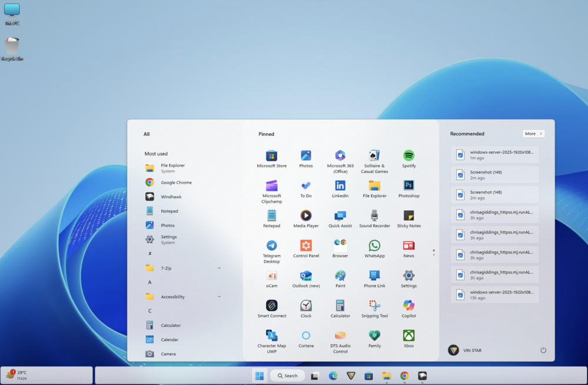588x385 pixels.
Task: Open Task View on the taskbar
Action: point(315,376)
